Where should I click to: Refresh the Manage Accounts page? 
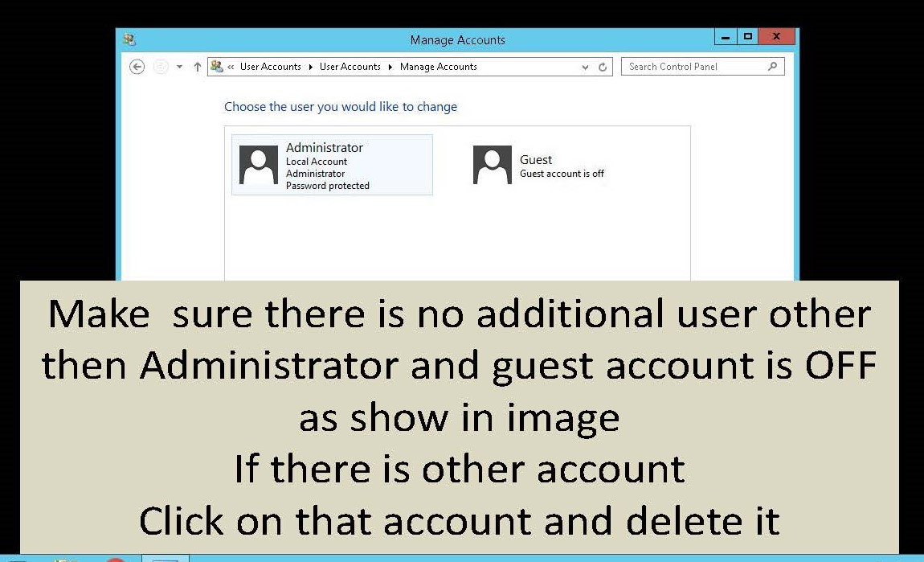coord(603,68)
